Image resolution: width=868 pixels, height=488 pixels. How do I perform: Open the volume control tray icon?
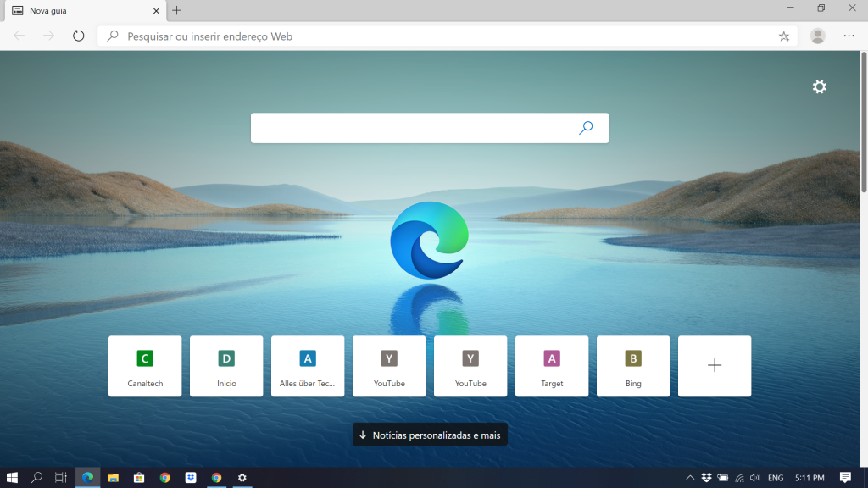click(755, 478)
